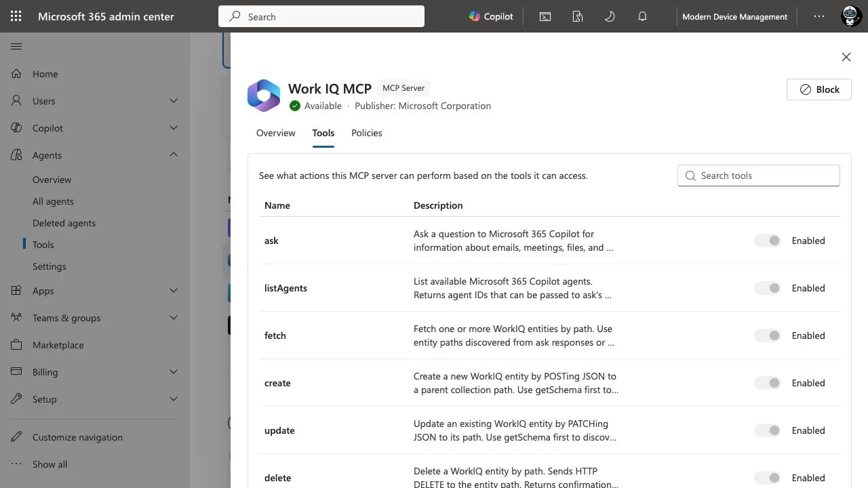Open the notifications bell
Screen dimensions: 868x488
tap(642, 16)
